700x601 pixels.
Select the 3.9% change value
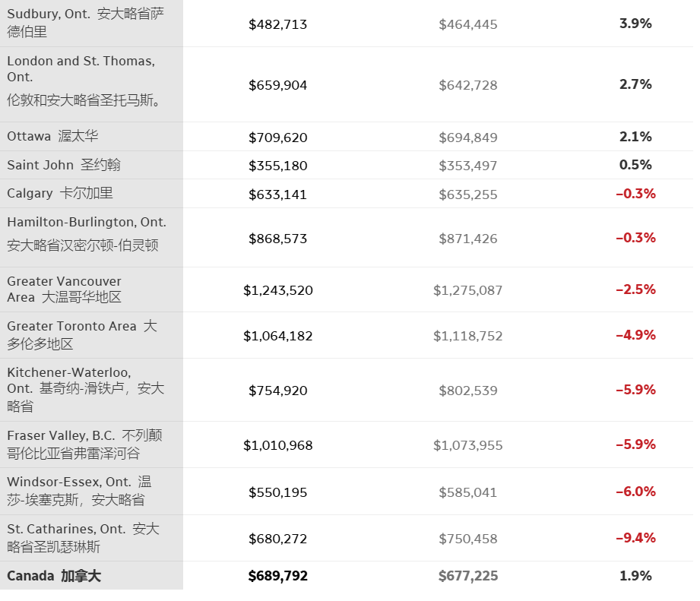(635, 24)
